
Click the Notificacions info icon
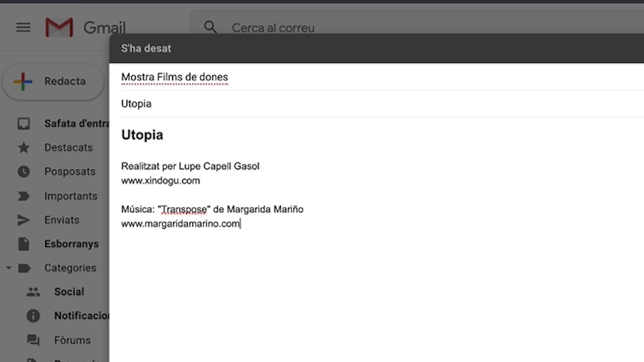(33, 316)
